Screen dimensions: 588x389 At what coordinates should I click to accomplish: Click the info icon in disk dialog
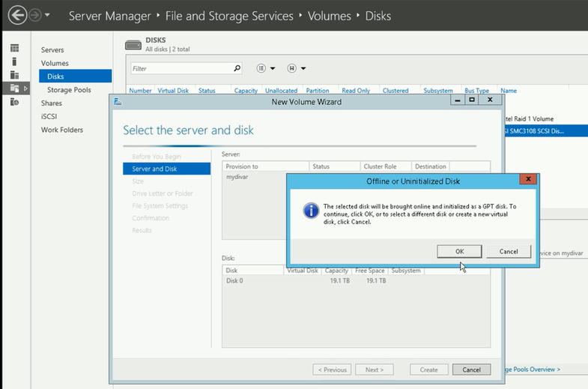pos(311,211)
